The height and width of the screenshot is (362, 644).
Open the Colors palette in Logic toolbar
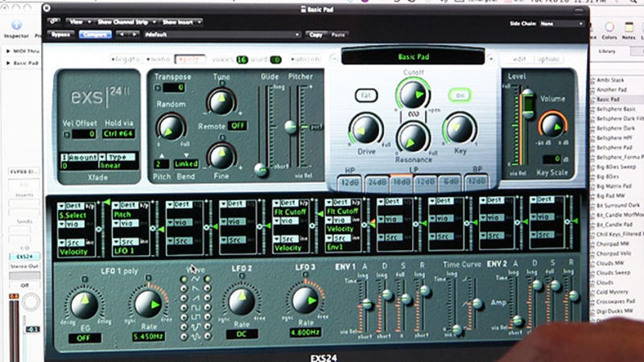609,31
